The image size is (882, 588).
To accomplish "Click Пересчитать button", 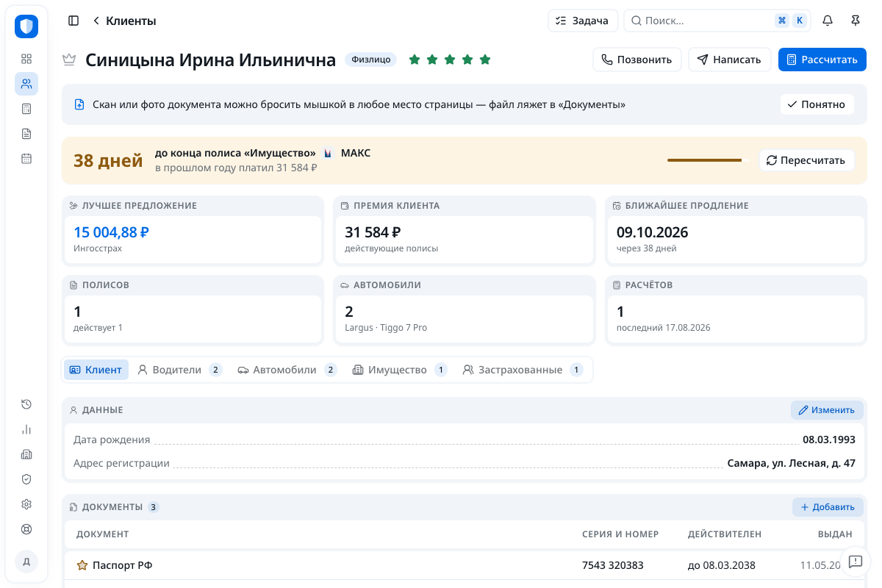I will tap(807, 160).
